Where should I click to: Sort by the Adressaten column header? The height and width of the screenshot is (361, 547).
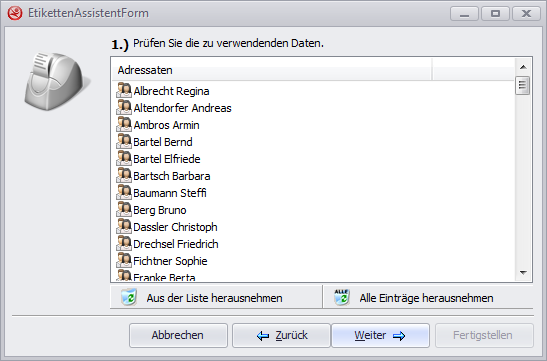pos(271,70)
